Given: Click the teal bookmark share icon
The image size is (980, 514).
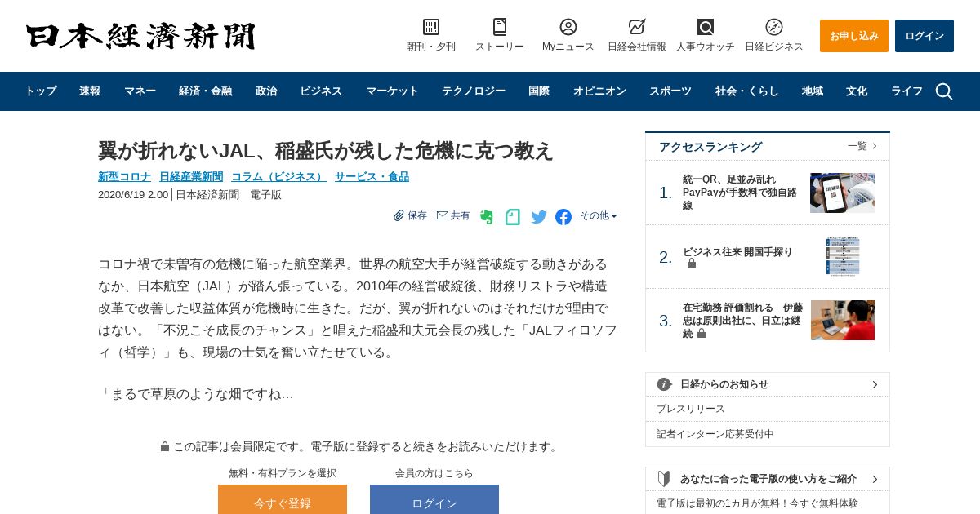Looking at the screenshot, I should tap(513, 217).
